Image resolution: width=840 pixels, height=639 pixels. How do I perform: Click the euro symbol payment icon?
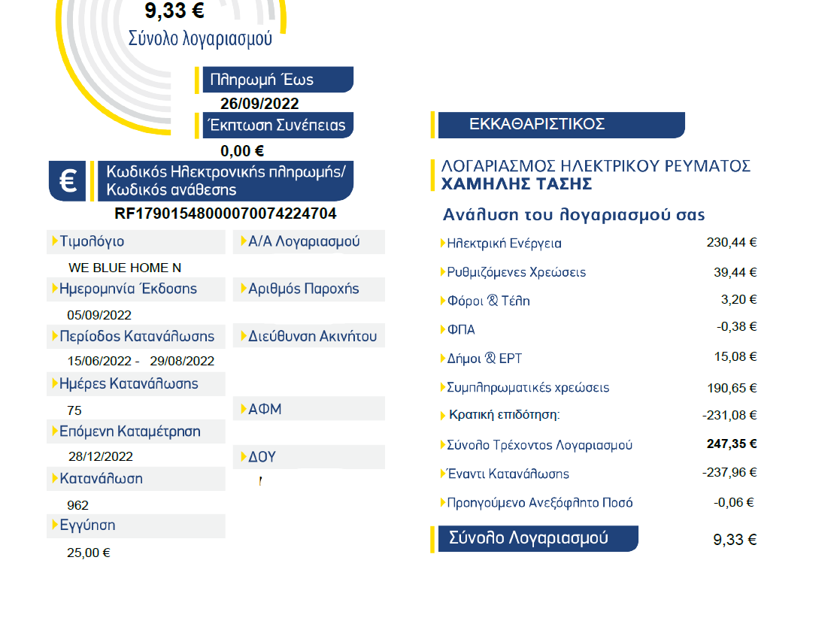(x=68, y=181)
